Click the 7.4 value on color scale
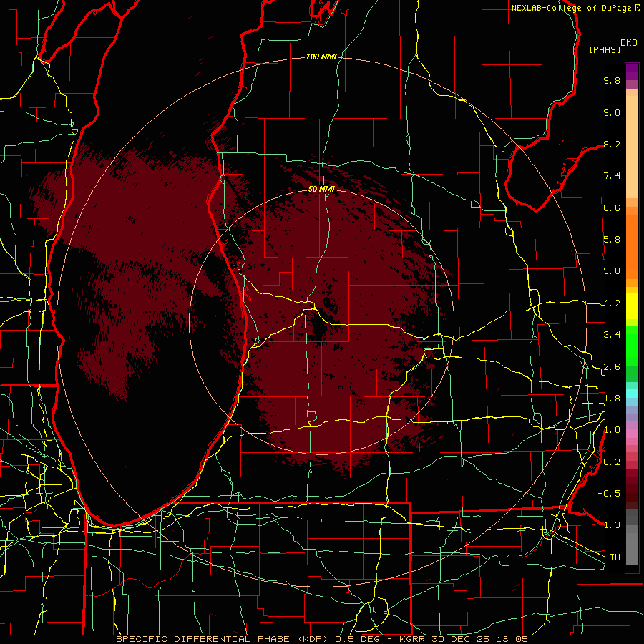 pos(612,176)
